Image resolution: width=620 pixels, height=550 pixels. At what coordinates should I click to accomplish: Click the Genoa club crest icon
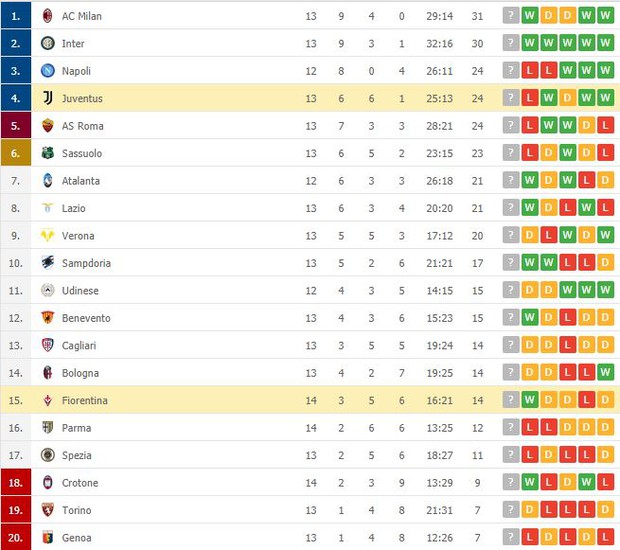[47, 537]
